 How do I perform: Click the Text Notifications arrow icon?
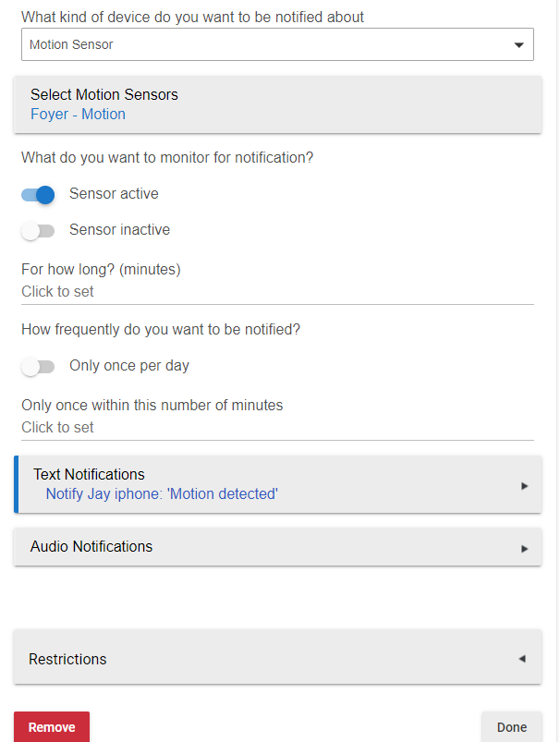point(524,485)
